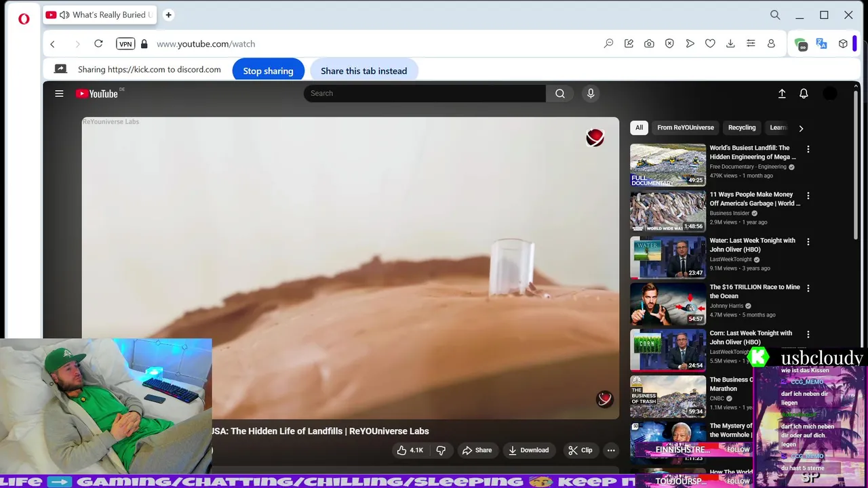This screenshot has height=488, width=868.
Task: Click the Download button under video
Action: point(528,450)
